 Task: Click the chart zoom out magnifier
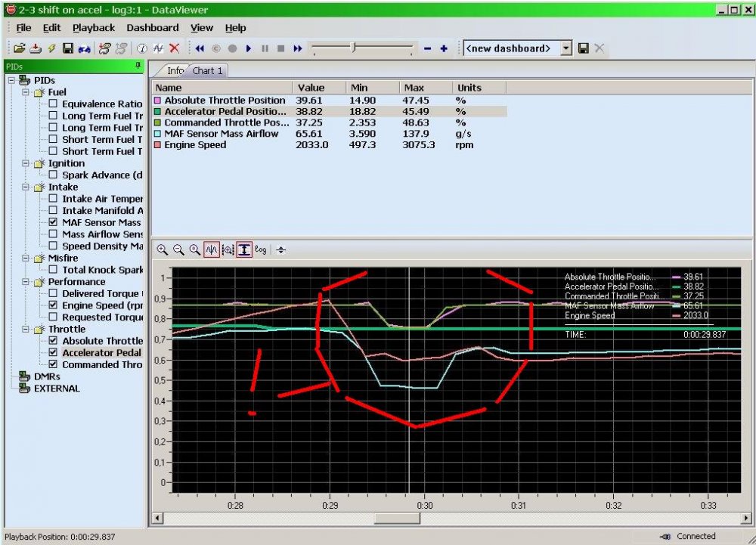pyautogui.click(x=178, y=249)
